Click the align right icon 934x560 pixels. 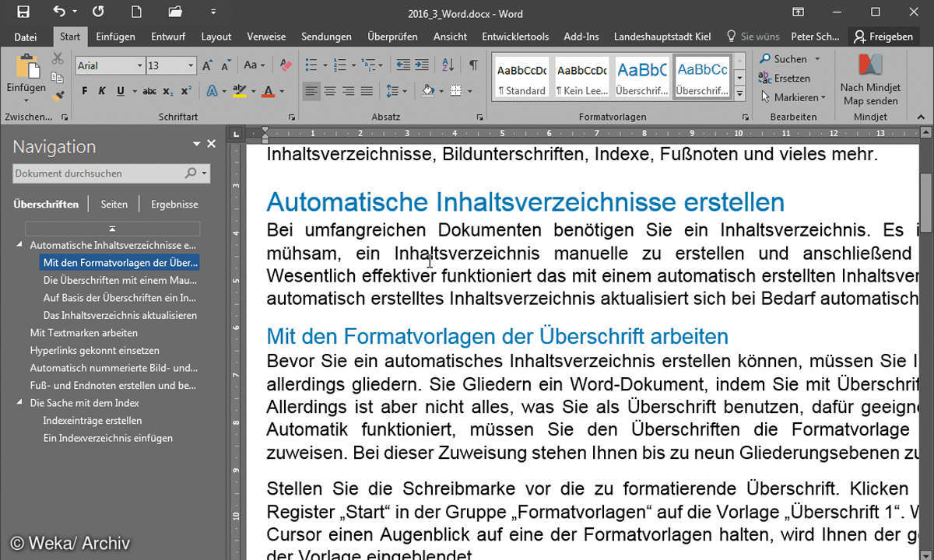pos(349,92)
